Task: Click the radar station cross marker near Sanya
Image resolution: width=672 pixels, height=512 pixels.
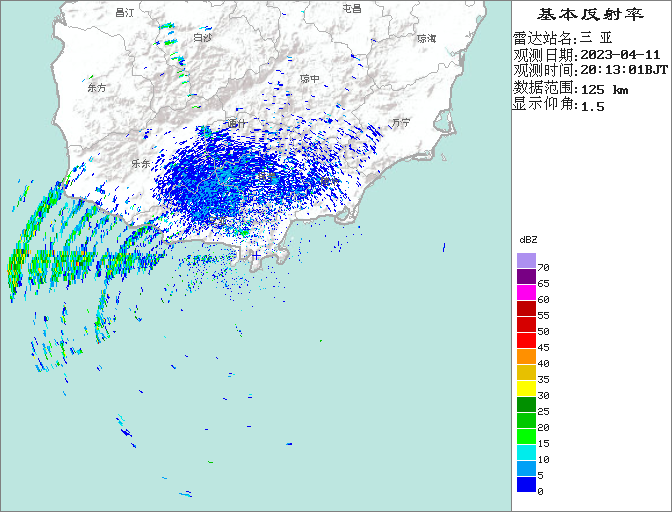Action: tap(256, 256)
